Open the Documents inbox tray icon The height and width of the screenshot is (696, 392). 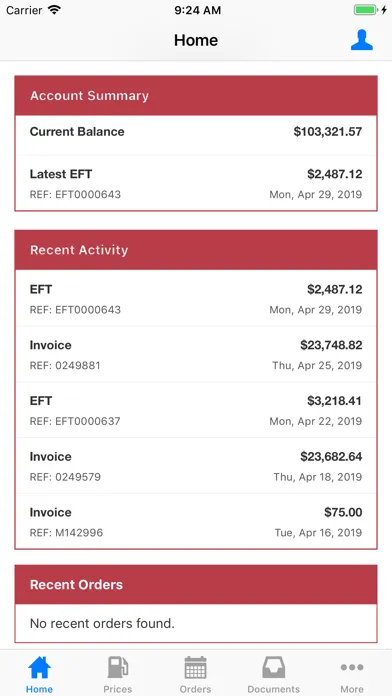pyautogui.click(x=273, y=668)
